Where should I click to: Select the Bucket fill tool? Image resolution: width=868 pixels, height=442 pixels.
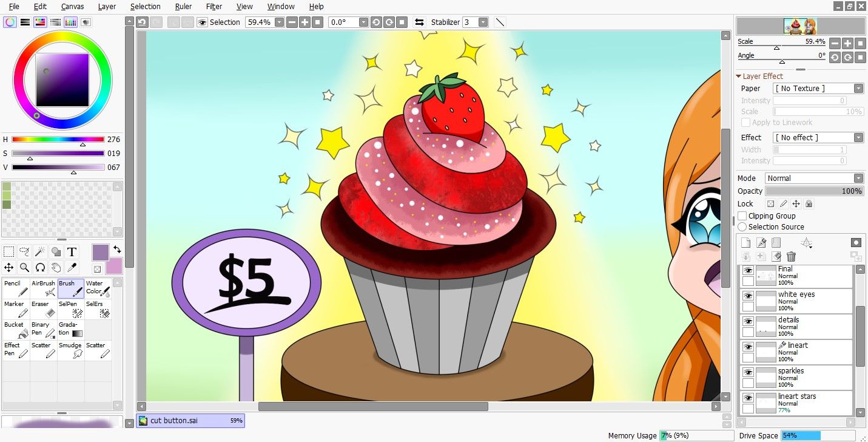(x=14, y=328)
